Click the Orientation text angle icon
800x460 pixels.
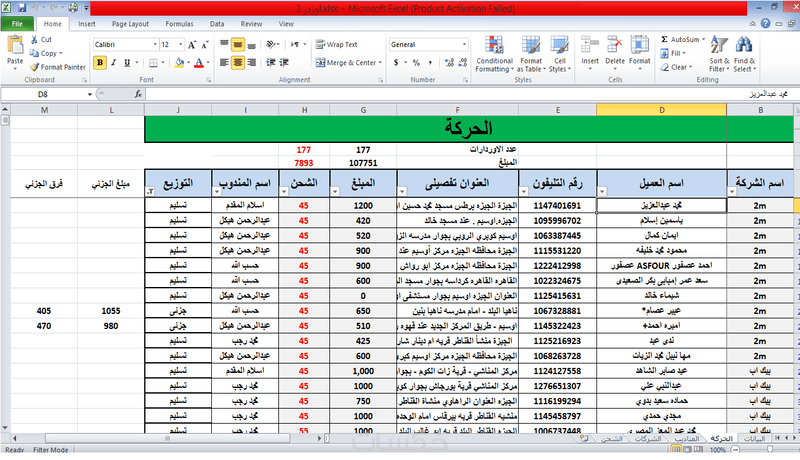pos(271,44)
